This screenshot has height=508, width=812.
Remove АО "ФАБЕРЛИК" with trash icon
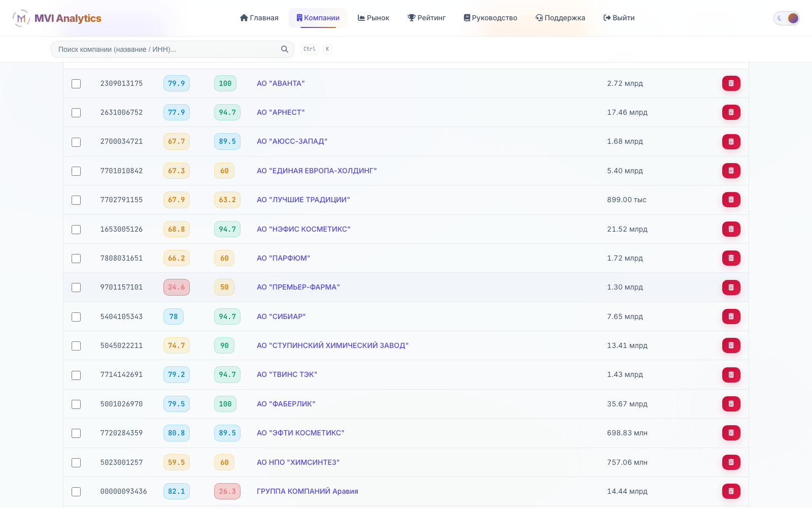point(731,404)
